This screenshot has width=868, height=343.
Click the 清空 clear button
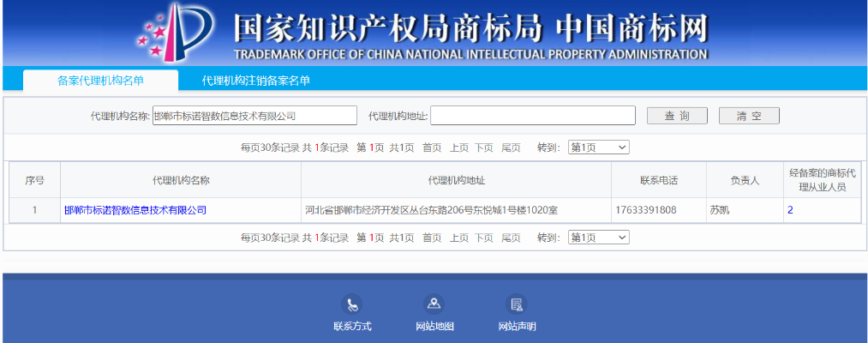click(749, 116)
